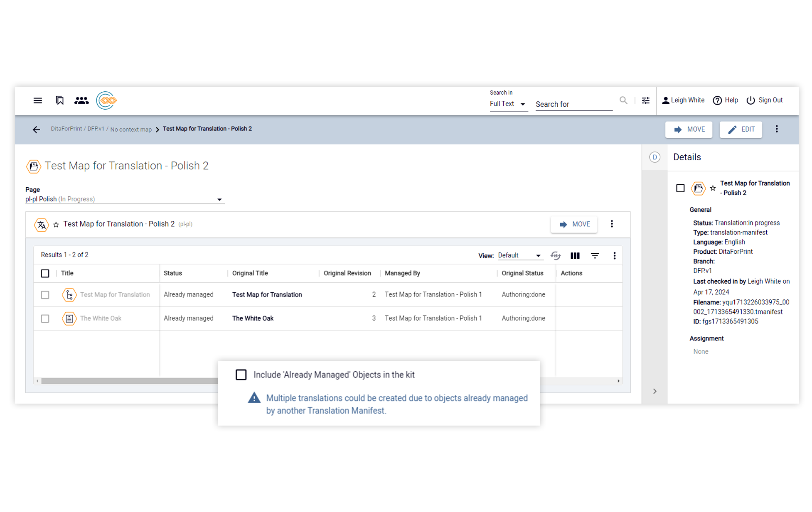Open the hamburger main menu
Screen dimensions: 812x512
37,100
